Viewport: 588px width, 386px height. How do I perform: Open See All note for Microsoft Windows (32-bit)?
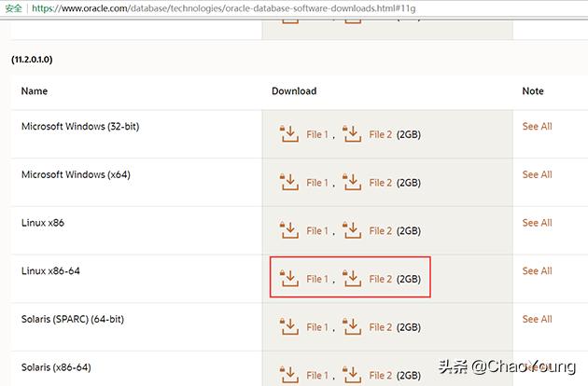[537, 126]
